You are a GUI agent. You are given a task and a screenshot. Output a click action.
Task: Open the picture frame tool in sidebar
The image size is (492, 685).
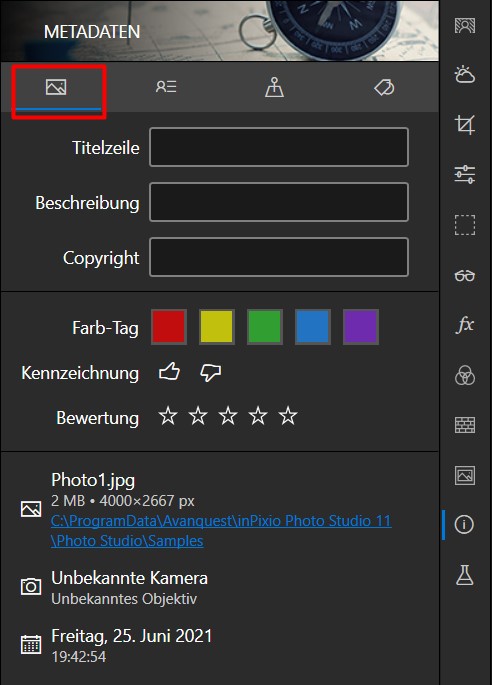(x=464, y=475)
